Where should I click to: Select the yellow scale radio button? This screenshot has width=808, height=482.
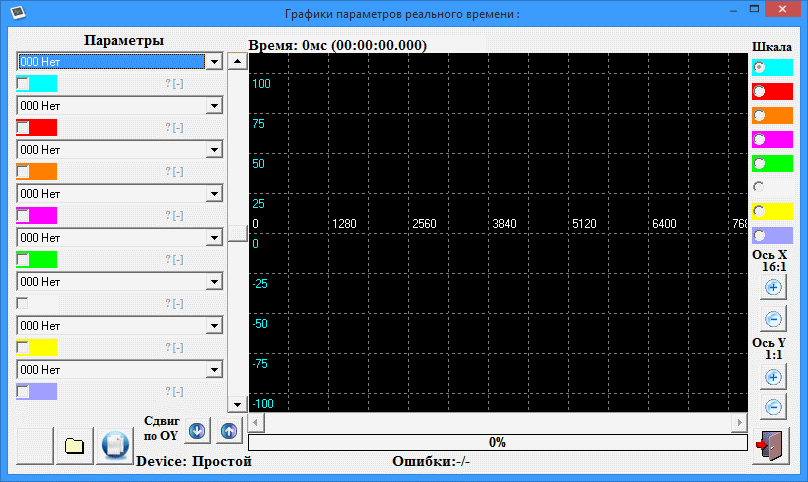[x=759, y=211]
